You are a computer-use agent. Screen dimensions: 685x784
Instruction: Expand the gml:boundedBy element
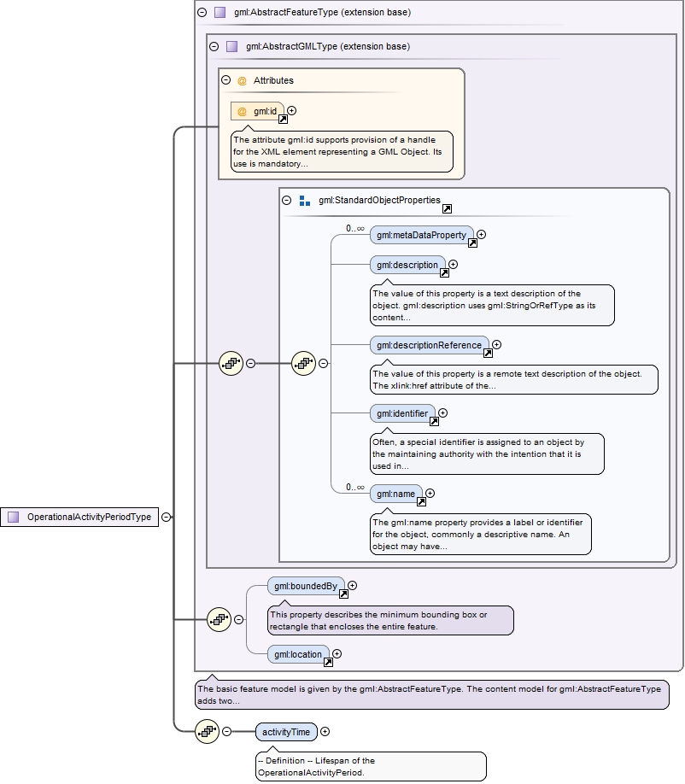[352, 586]
